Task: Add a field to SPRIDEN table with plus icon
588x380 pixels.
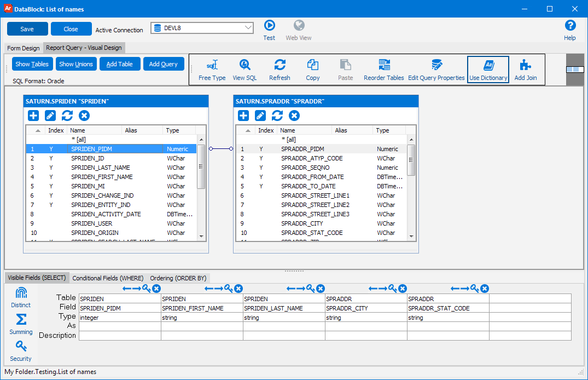Action: (33, 116)
